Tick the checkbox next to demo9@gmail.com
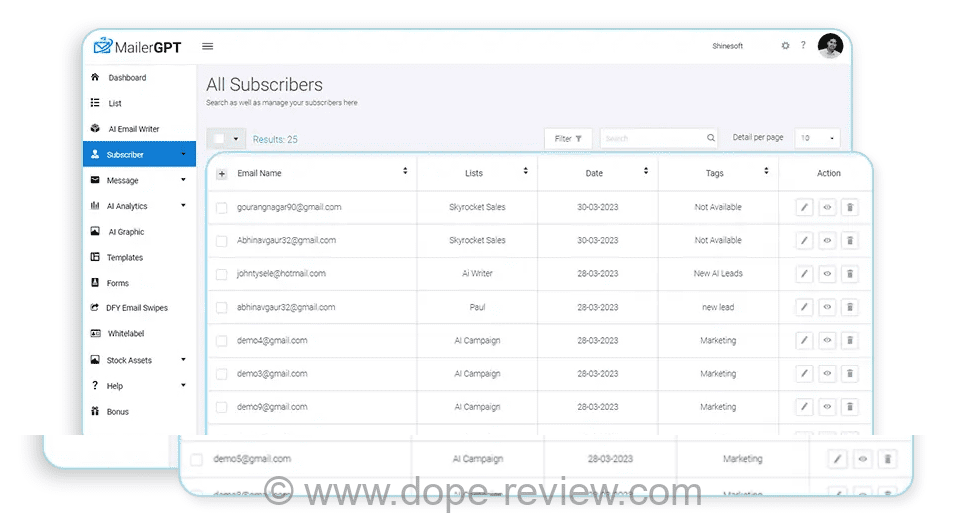 pos(222,408)
